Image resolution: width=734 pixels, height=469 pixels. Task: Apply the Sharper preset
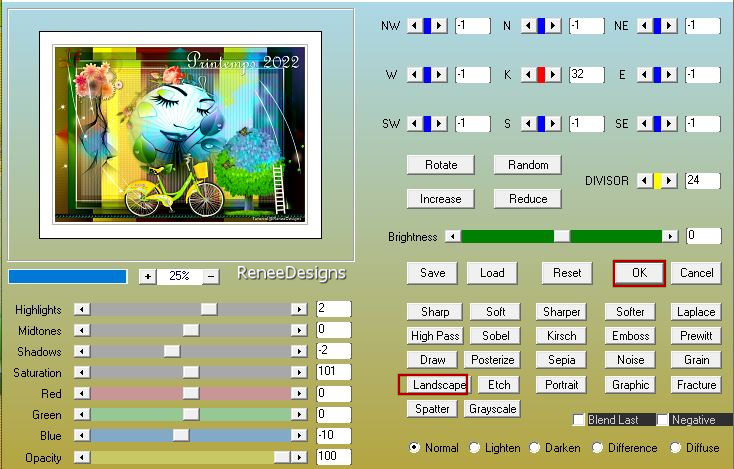point(561,312)
